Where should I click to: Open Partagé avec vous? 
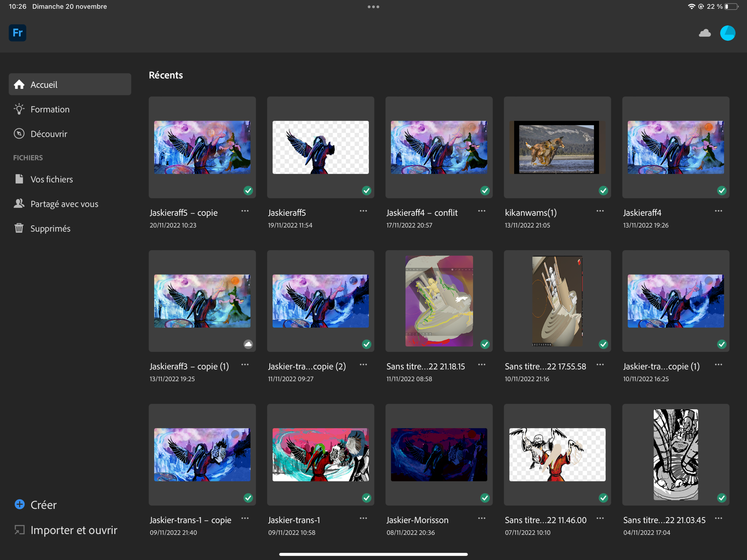[x=64, y=204]
